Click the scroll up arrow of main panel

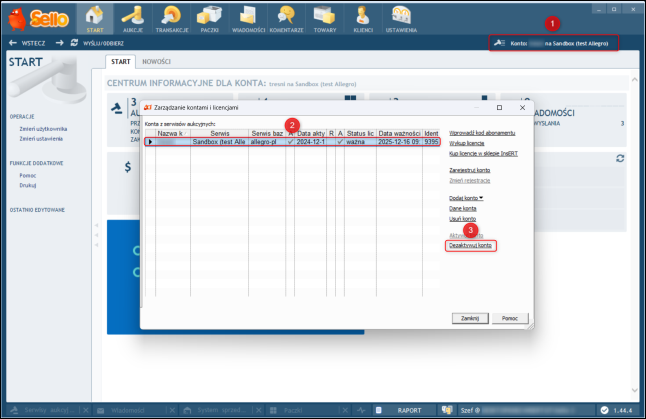tap(634, 80)
